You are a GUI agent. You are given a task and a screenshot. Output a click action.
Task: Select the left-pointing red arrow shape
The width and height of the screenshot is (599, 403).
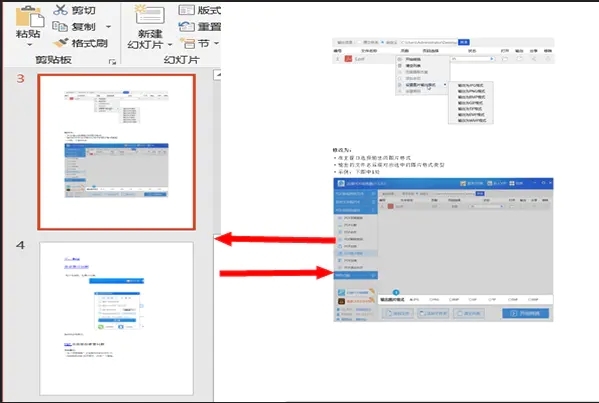[x=275, y=239]
